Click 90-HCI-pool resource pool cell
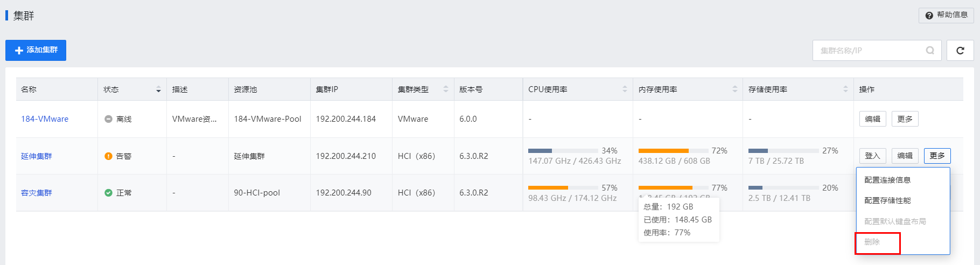The image size is (980, 265). (x=257, y=193)
